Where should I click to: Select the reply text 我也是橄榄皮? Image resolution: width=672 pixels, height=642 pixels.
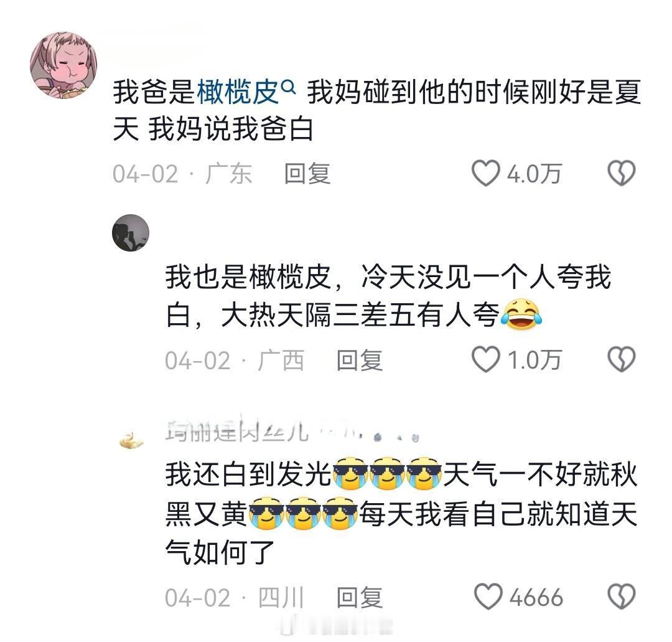248,278
